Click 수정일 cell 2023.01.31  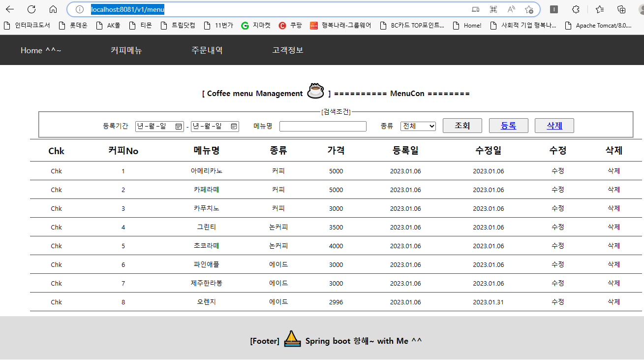click(489, 302)
